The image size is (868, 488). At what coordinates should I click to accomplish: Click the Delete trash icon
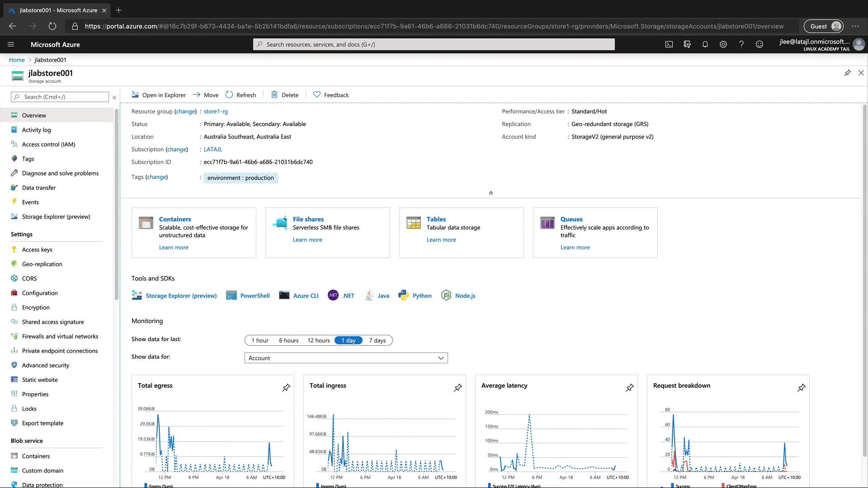[x=274, y=95]
